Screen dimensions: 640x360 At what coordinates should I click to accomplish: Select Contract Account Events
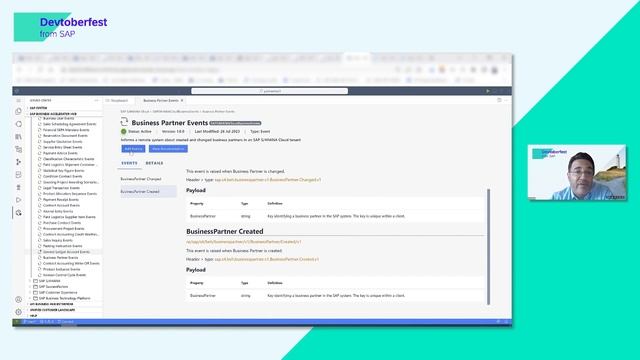click(x=61, y=205)
